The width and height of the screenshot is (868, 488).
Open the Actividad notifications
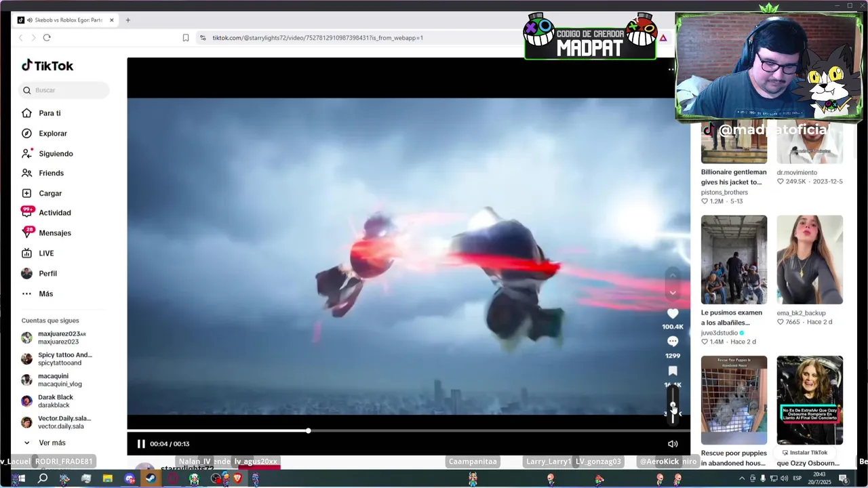click(54, 213)
